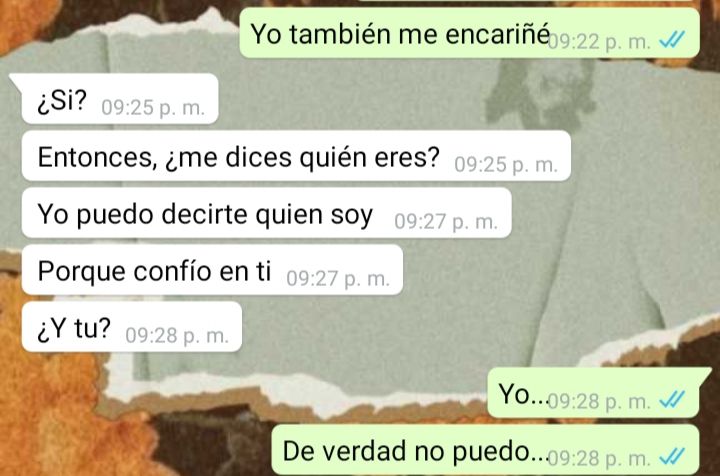Select the "De verdad no puedo..." sent message
The width and height of the screenshot is (720, 476).
tap(485, 450)
